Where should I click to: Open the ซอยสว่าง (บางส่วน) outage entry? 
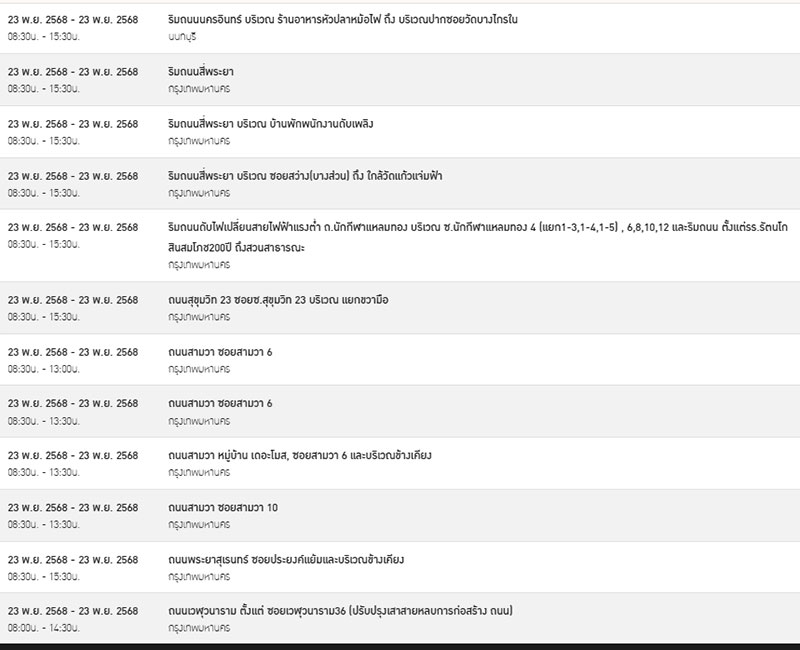coord(305,176)
